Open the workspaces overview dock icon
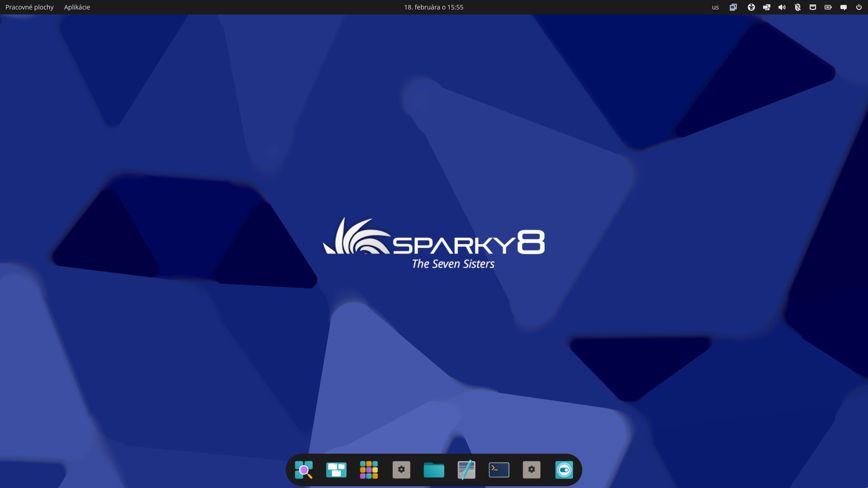 pos(336,470)
